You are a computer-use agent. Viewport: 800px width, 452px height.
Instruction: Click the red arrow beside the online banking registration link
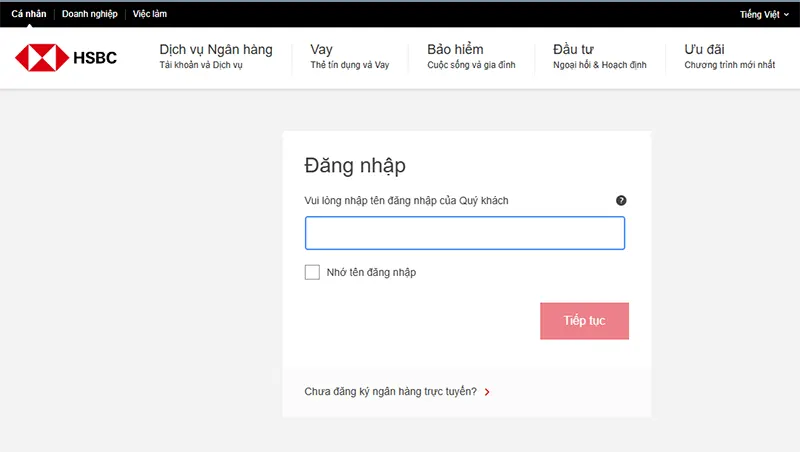pos(487,392)
